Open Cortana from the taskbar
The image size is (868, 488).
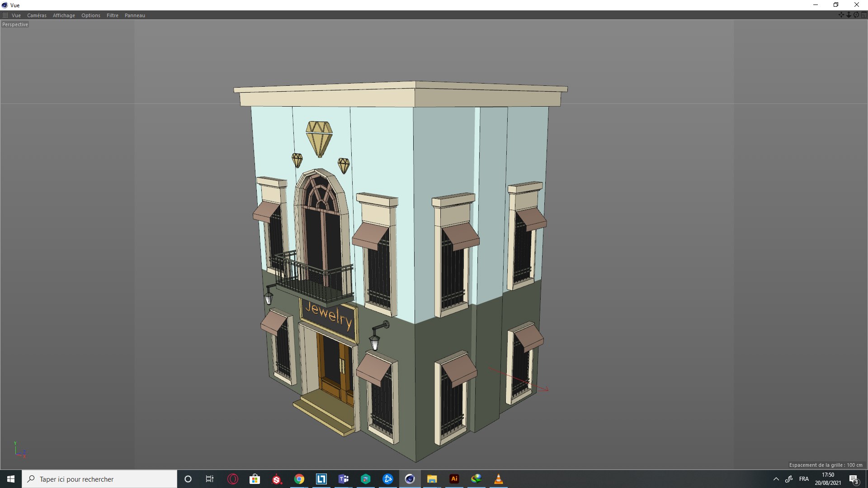188,479
